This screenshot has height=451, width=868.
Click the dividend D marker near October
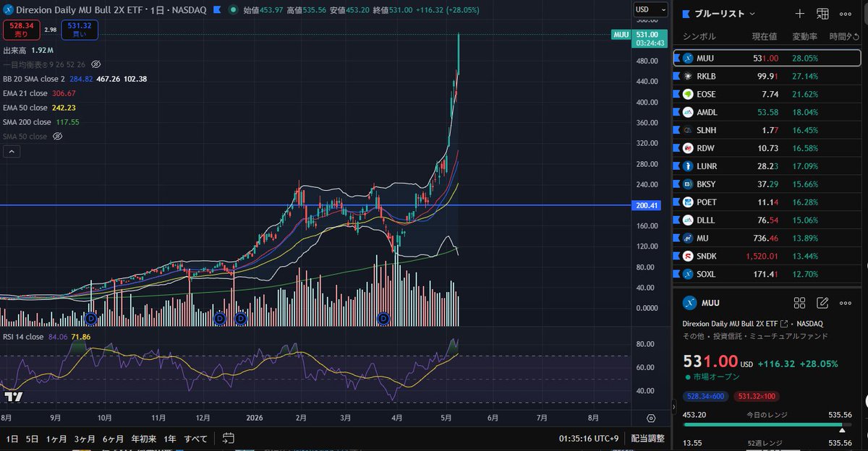pos(90,319)
